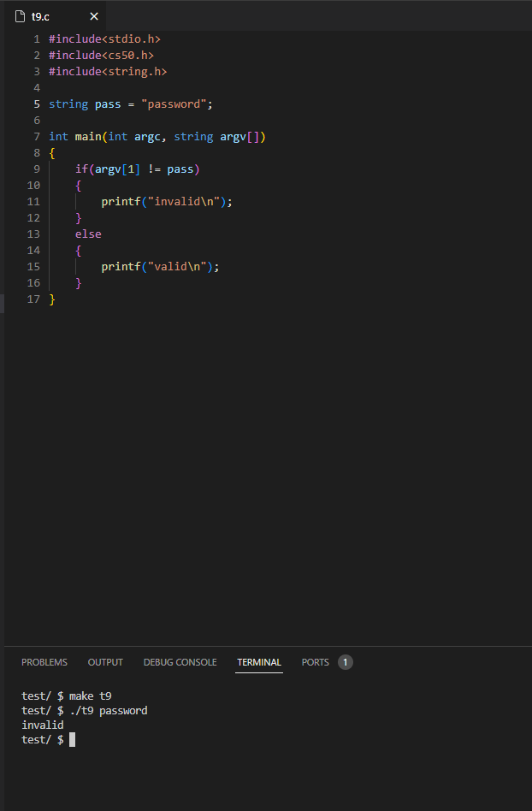
Task: Click the "password" string literal
Action: pos(174,104)
